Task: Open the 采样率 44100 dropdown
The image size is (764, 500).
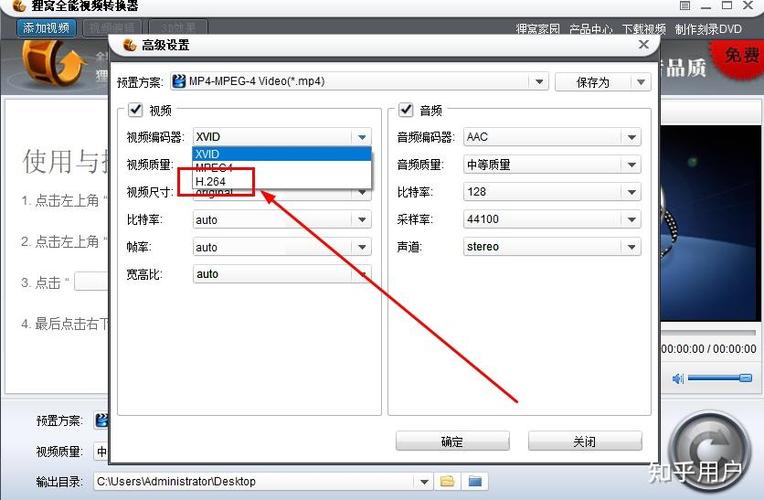Action: [x=552, y=219]
